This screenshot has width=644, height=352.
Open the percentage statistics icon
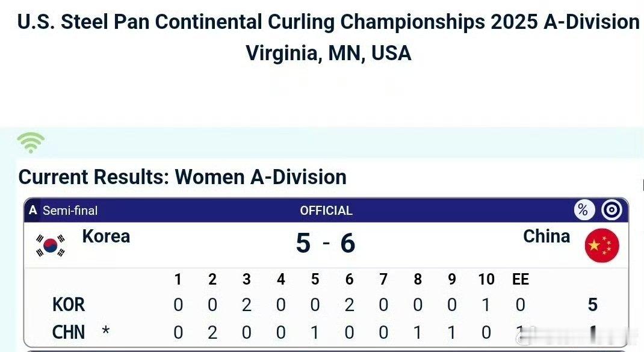[x=583, y=210]
